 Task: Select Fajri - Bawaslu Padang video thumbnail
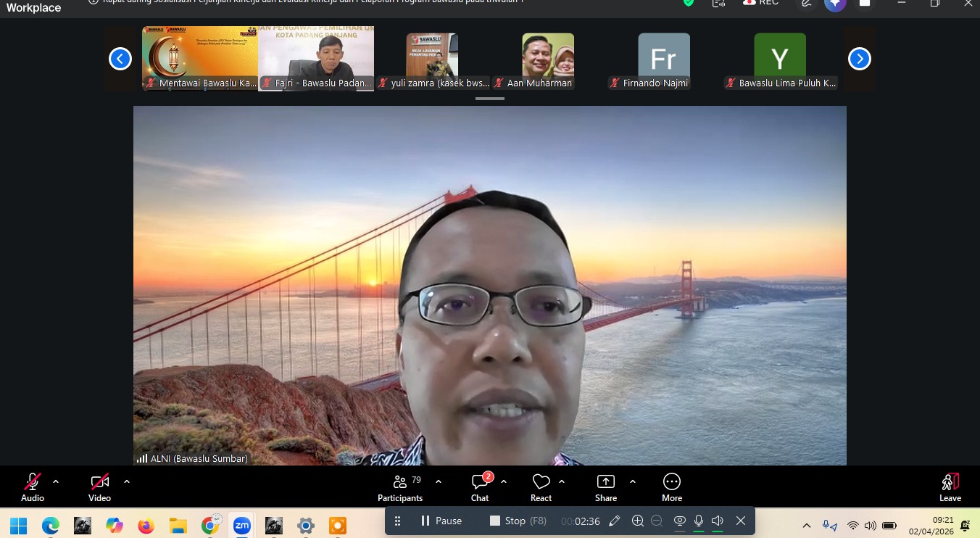pos(316,59)
